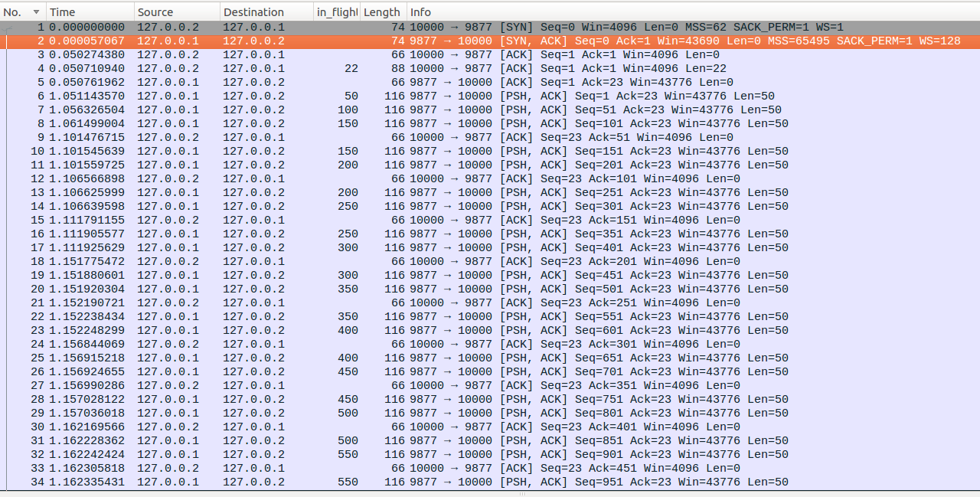
Task: Click packet number 13 in the No. column
Action: (38, 193)
